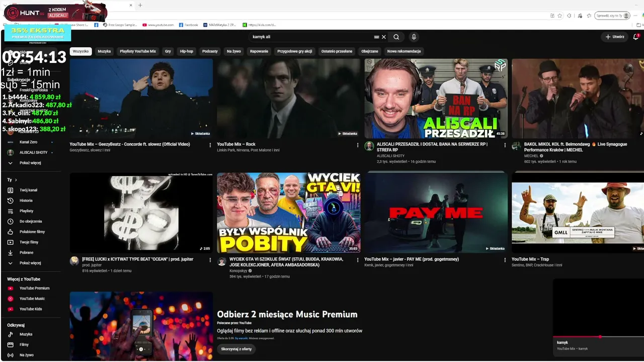
Task: Open the MATeMatyka bookmark
Action: click(220, 25)
